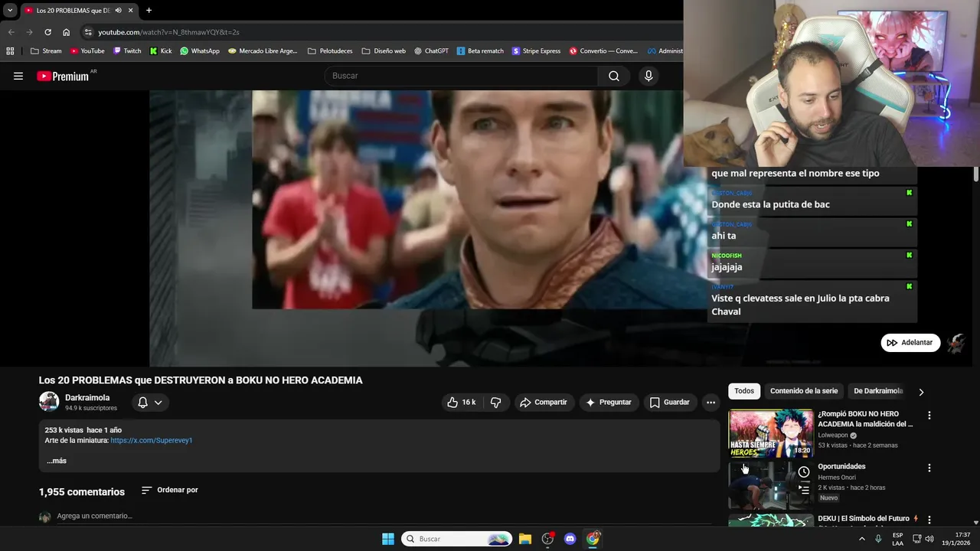Open taskbar volume speaker icon

coord(929,539)
